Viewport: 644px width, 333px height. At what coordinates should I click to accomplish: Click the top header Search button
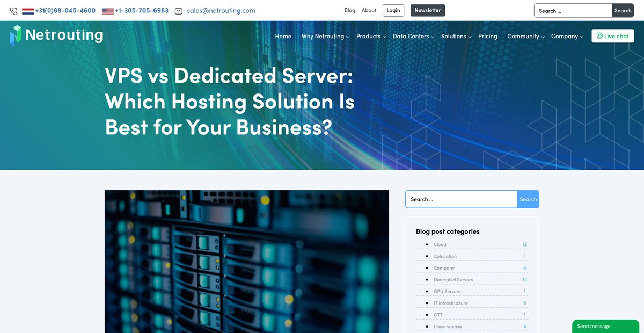tap(623, 10)
